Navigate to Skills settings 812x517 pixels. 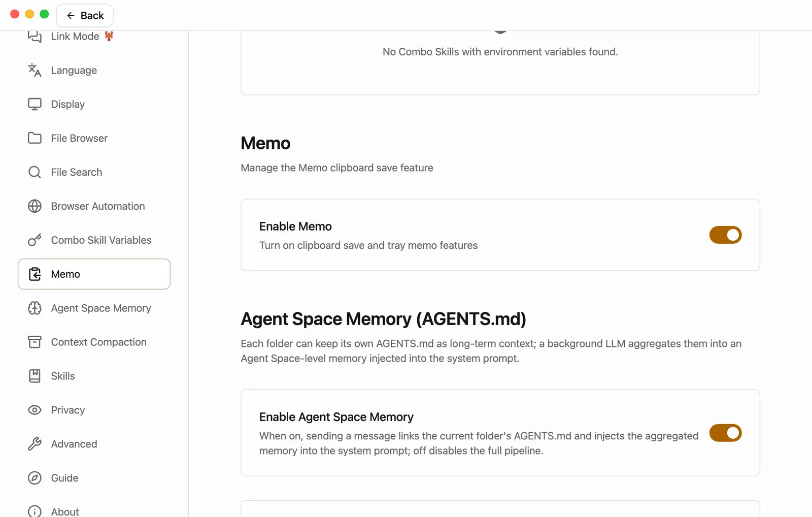(94, 376)
